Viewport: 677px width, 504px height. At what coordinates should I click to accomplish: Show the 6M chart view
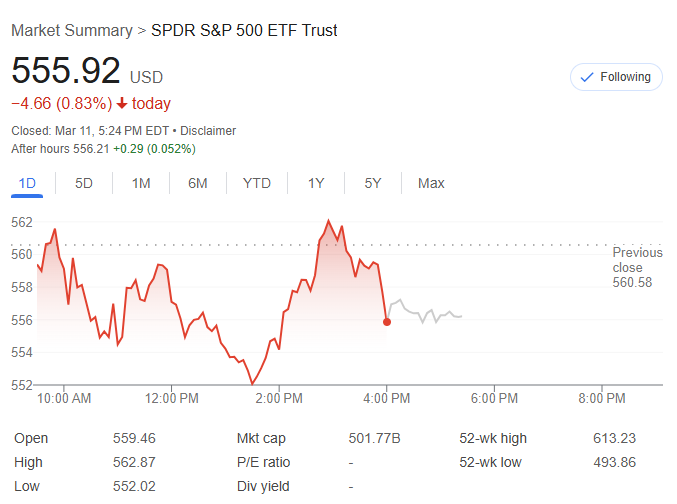198,183
